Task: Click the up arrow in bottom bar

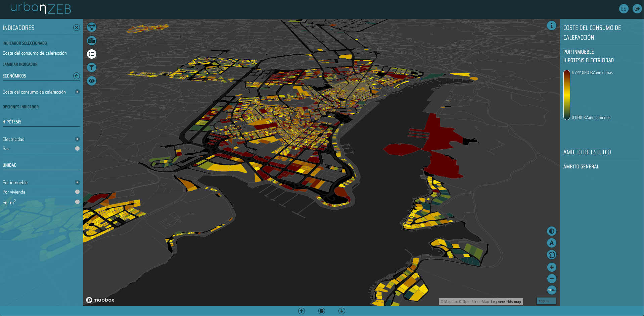Action: click(302, 311)
